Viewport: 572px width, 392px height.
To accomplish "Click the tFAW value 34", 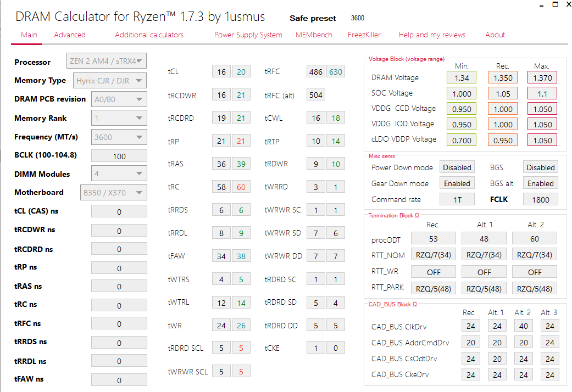I will 221,256.
